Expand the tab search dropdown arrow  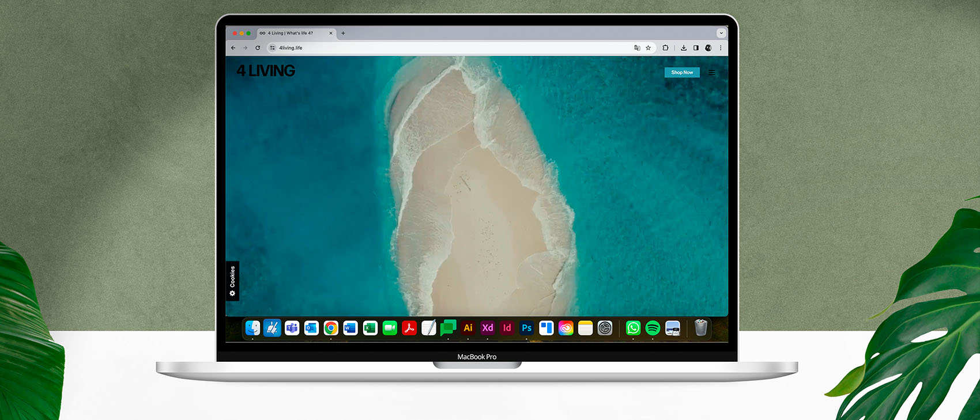pos(721,33)
